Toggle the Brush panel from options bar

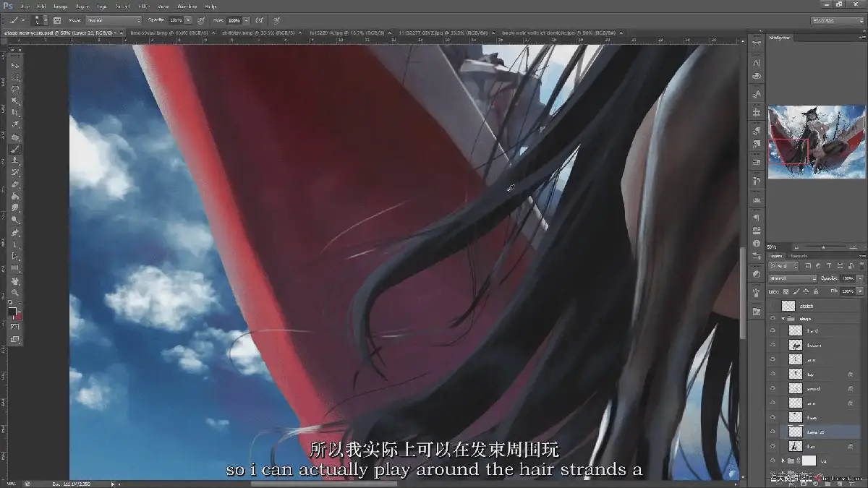point(57,20)
